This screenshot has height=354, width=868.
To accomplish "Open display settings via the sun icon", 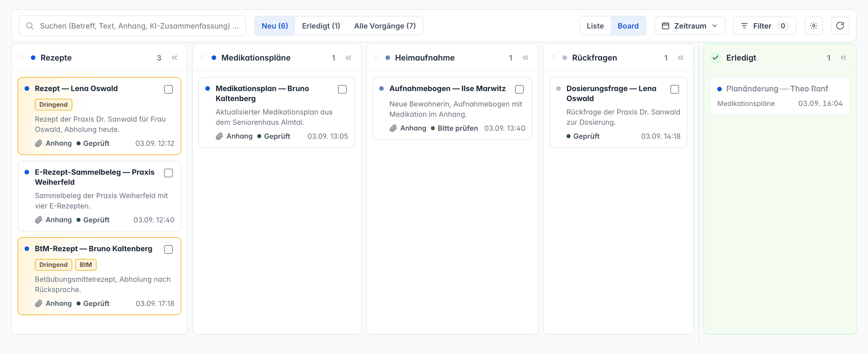I will [x=814, y=26].
